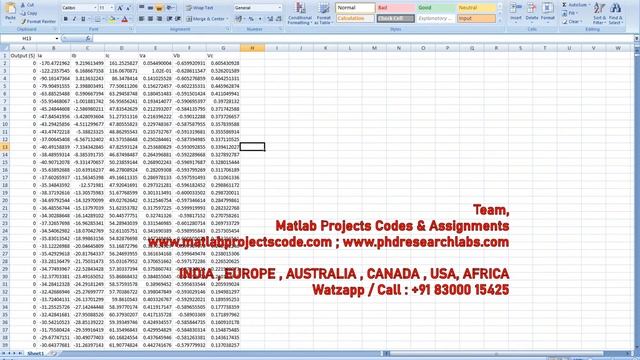Expand the cell styles gallery

(x=500, y=20)
